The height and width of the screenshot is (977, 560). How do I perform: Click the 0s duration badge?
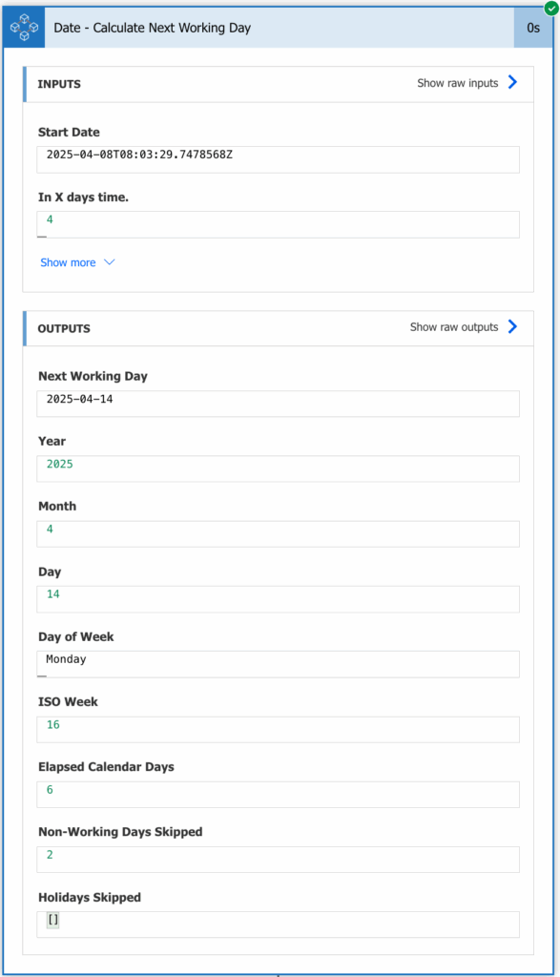click(x=533, y=28)
